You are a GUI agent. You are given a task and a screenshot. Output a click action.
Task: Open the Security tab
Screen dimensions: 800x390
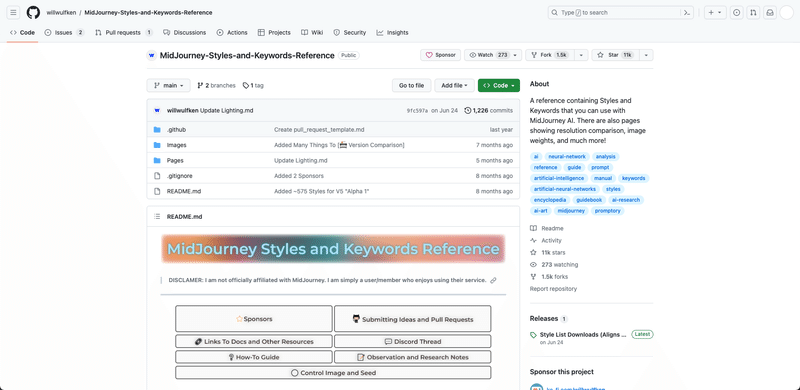[x=350, y=32]
